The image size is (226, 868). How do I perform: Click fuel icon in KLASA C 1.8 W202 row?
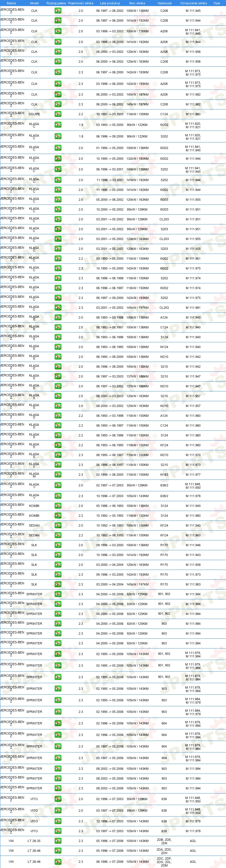[x=58, y=125]
